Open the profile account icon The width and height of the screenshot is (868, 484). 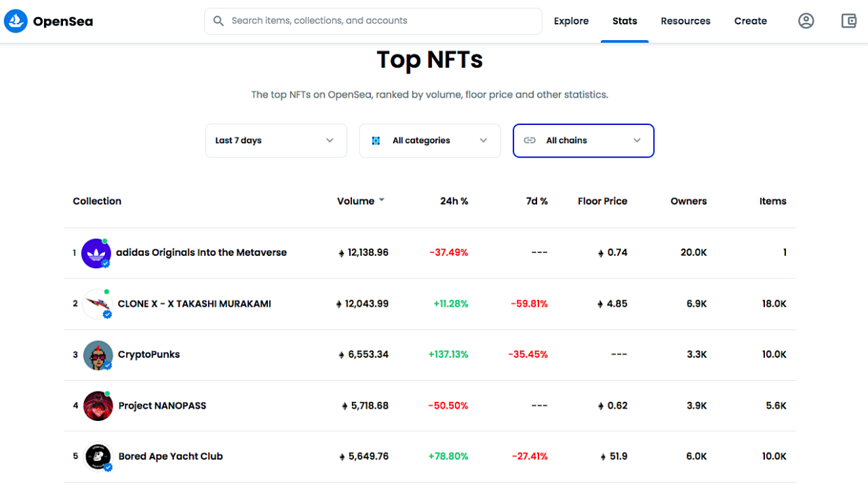point(806,20)
